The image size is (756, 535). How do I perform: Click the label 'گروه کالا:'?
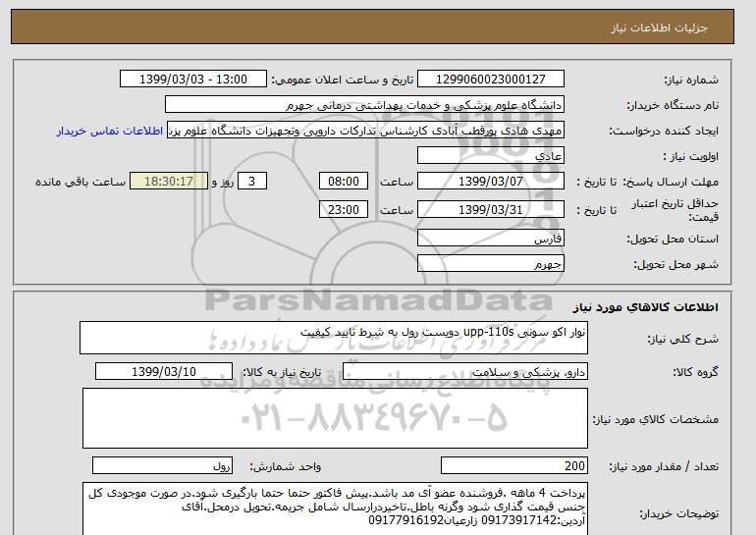695,372
